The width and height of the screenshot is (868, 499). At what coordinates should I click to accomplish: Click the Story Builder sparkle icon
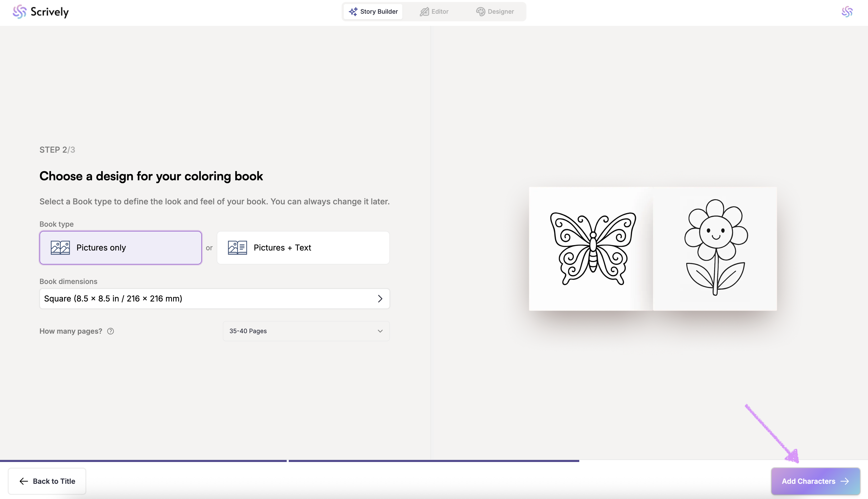[353, 12]
